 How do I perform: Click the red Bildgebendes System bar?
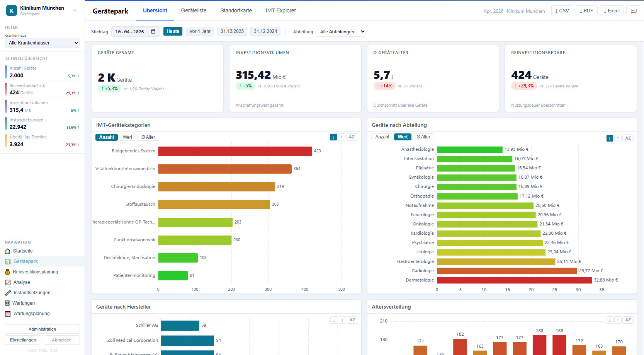click(x=235, y=151)
